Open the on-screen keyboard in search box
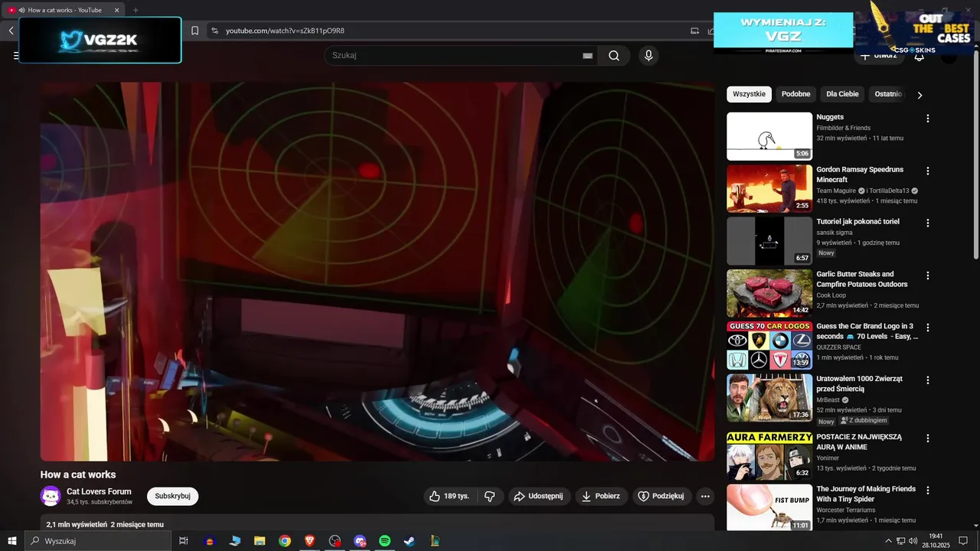The height and width of the screenshot is (551, 980). click(x=587, y=55)
